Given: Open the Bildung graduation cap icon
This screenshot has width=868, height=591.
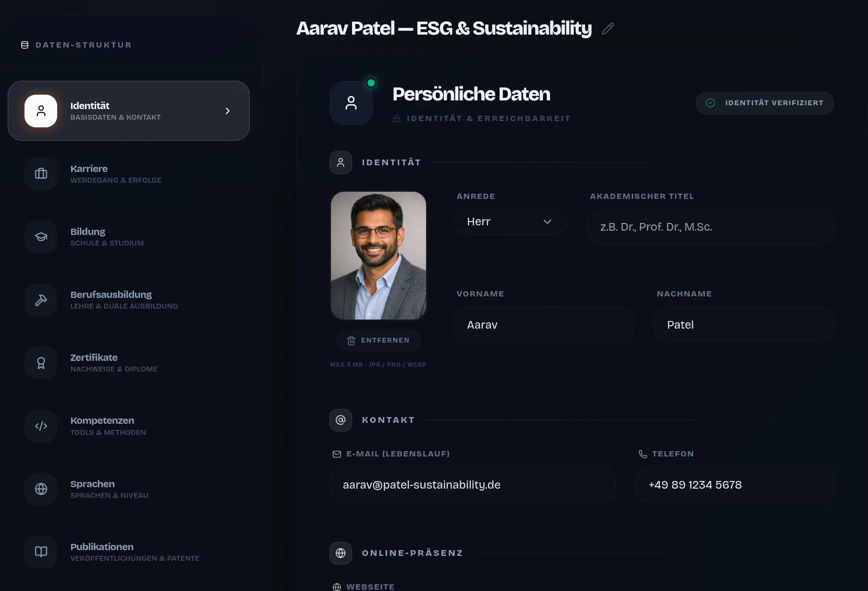Looking at the screenshot, I should point(41,237).
